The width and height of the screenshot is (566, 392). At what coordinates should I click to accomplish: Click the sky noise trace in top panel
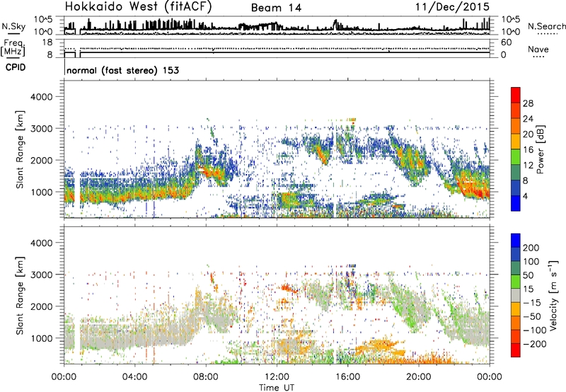277,27
